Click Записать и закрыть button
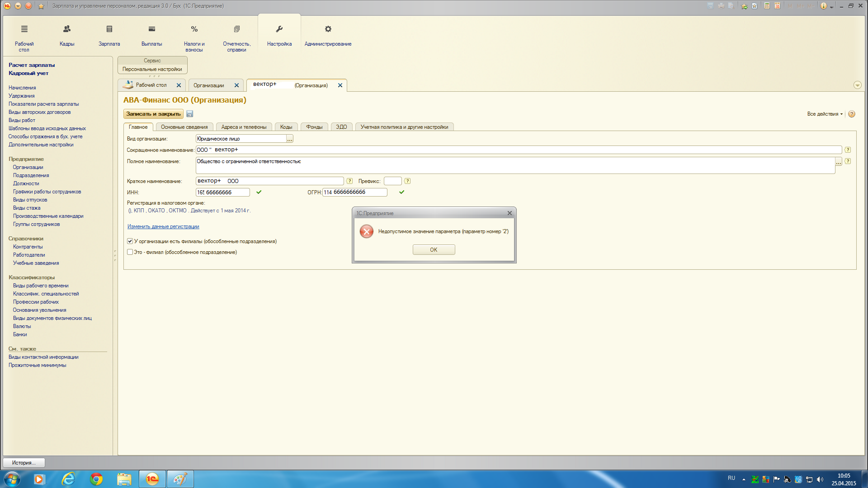Viewport: 868px width, 488px height. 153,114
